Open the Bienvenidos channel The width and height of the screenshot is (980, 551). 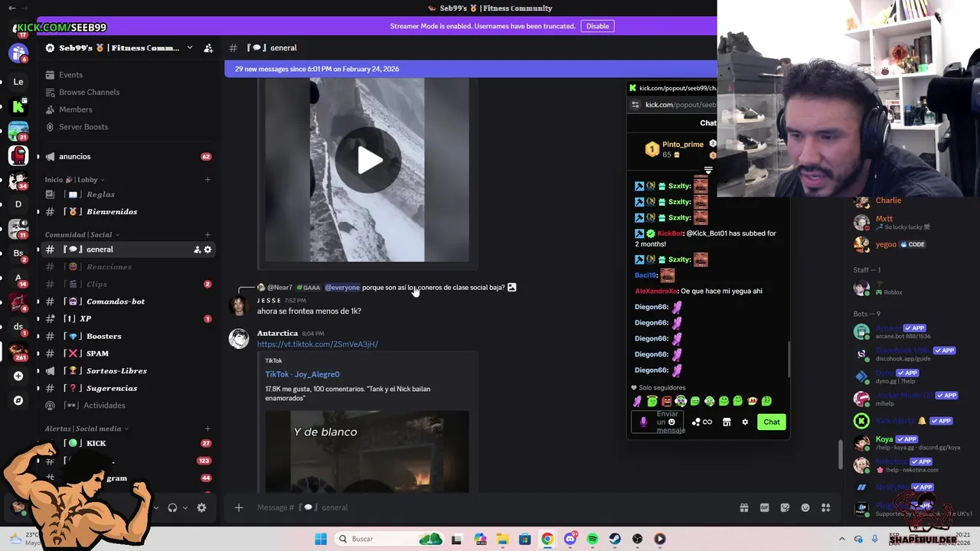(111, 212)
